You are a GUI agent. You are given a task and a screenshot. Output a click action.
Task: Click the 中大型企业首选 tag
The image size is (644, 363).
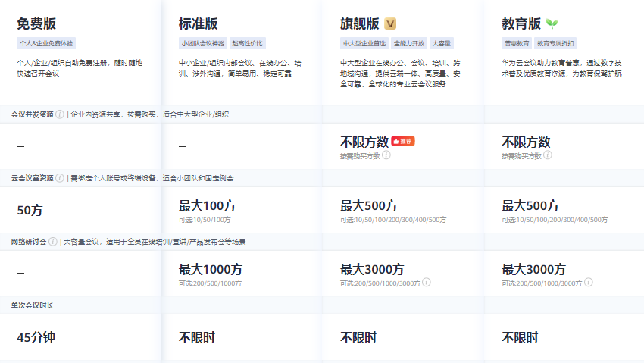coord(364,43)
